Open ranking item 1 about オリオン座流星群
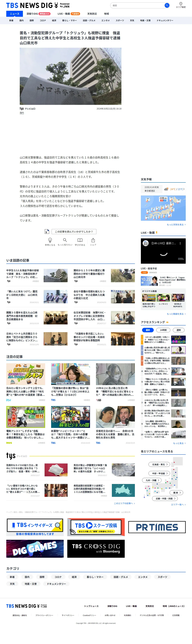This screenshot has width=192, height=644. 163,339
